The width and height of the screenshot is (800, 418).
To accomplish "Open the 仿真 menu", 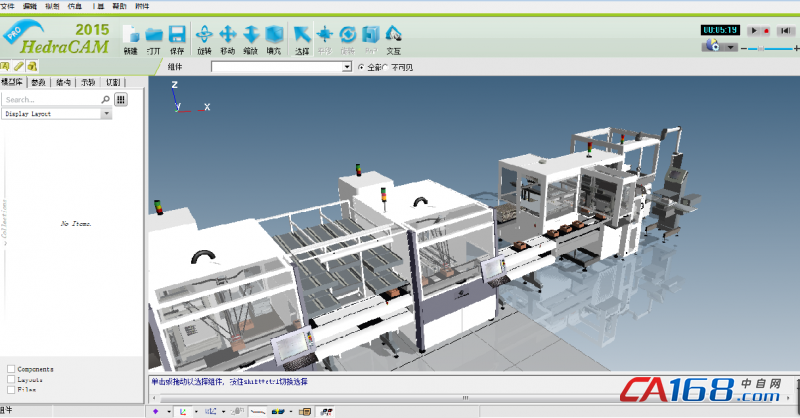I will pos(74,6).
